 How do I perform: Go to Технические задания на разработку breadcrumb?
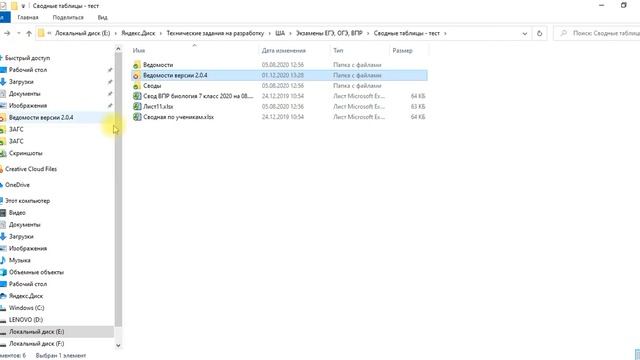point(215,33)
